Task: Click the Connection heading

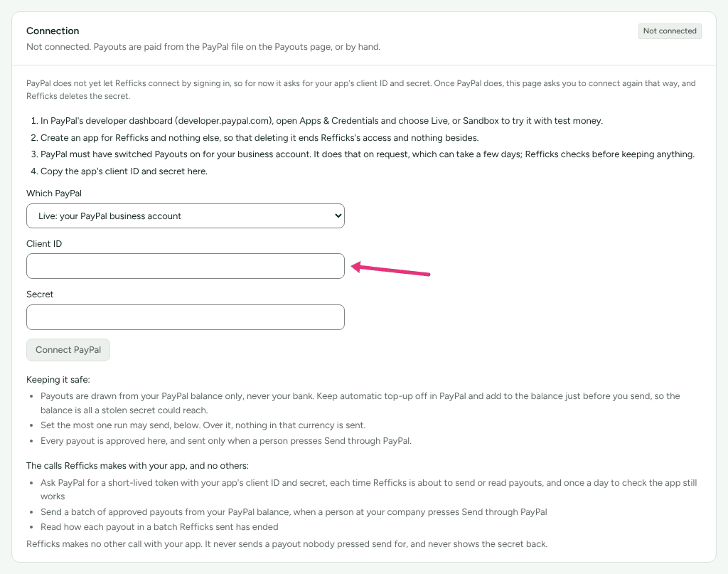Action: point(53,31)
